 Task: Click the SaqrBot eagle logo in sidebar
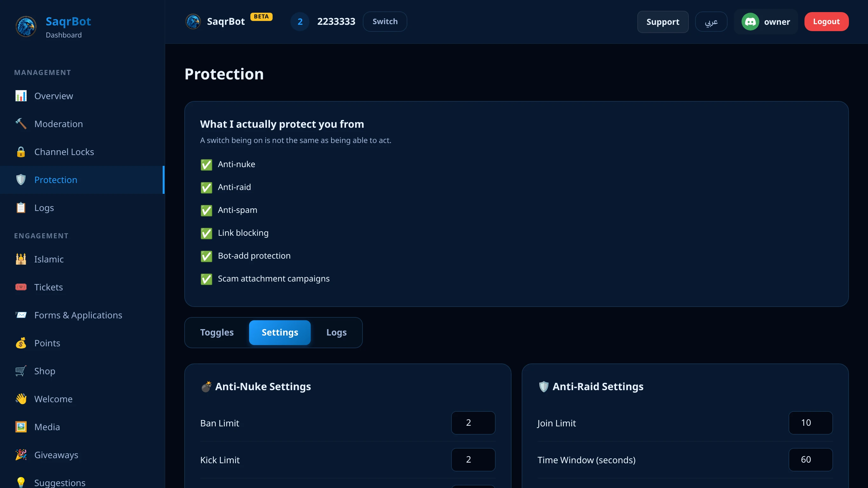coord(26,27)
